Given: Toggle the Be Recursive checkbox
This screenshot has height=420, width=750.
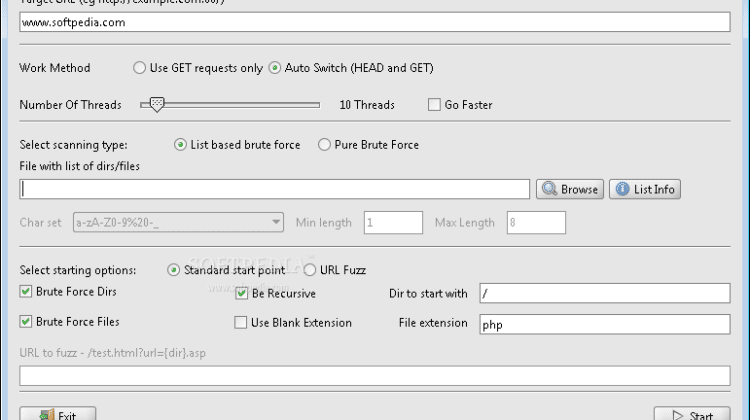Looking at the screenshot, I should tap(242, 293).
